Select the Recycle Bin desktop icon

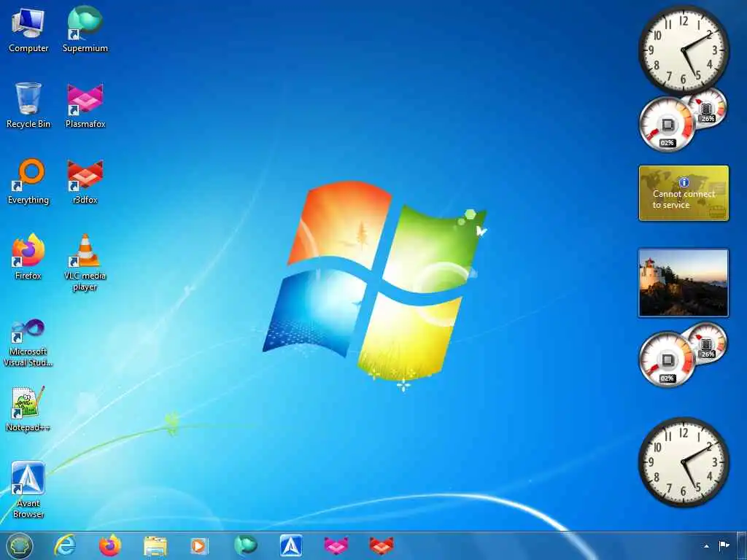pos(28,106)
